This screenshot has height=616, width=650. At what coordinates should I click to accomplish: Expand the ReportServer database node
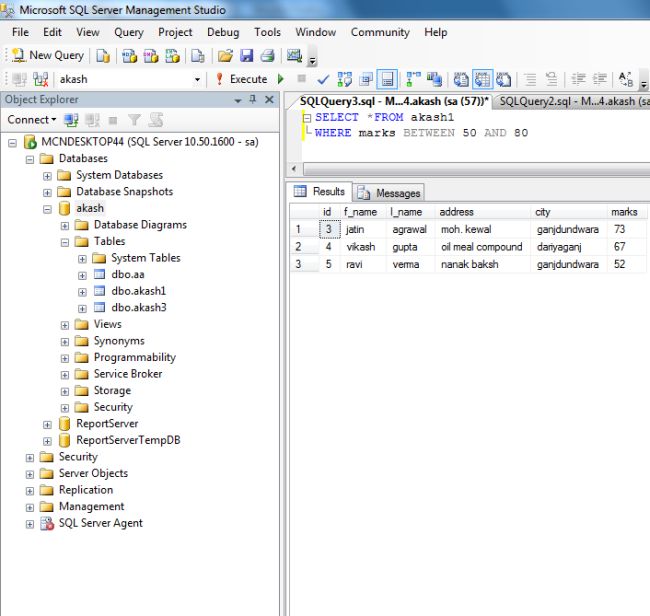pyautogui.click(x=47, y=424)
